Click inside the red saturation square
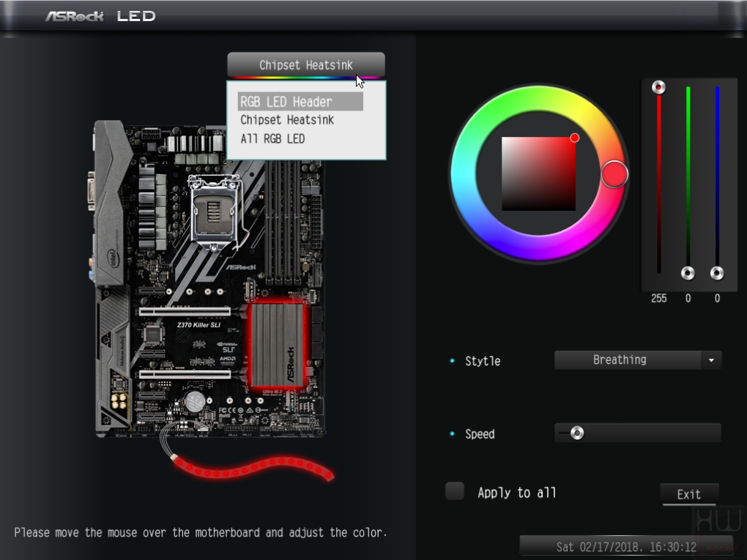The image size is (747, 560). point(538,173)
